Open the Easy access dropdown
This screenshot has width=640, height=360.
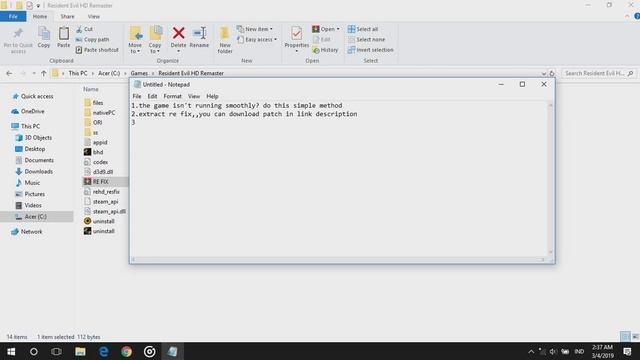(x=257, y=40)
